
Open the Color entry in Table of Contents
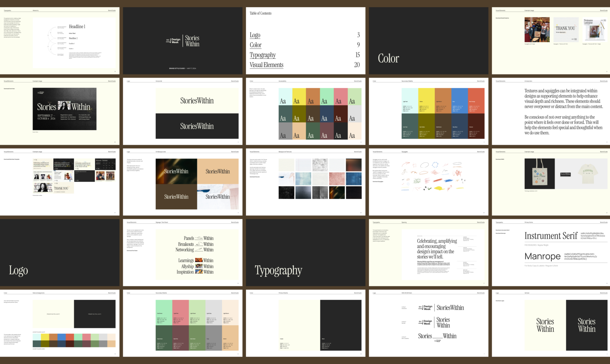pyautogui.click(x=256, y=45)
